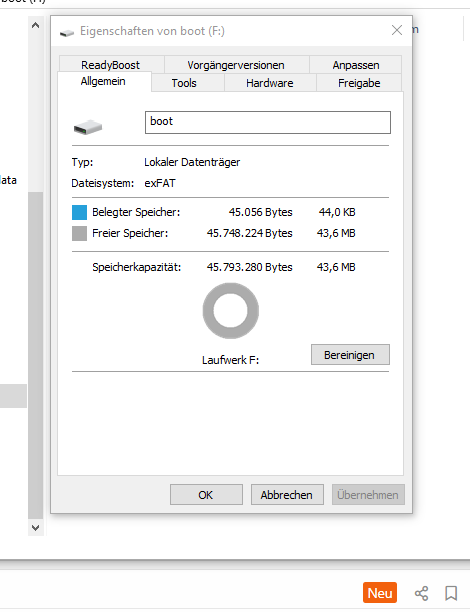This screenshot has width=470, height=612.
Task: Click the Laufwerk F: label
Action: 230,360
